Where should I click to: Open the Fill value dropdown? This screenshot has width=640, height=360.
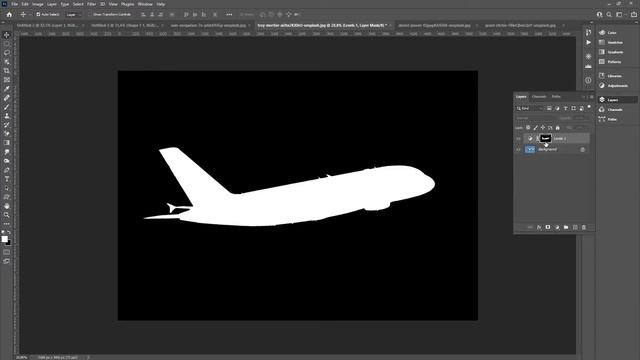pos(580,128)
